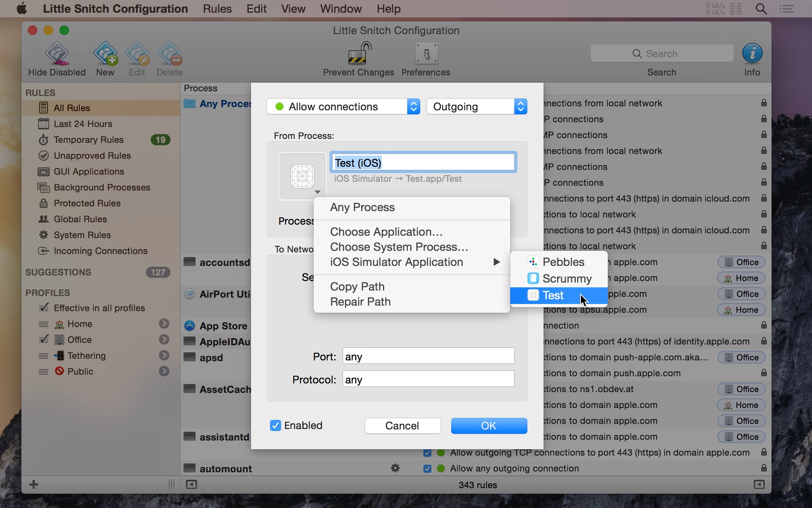Image resolution: width=812 pixels, height=508 pixels.
Task: Filter by GUI Applications
Action: point(101,171)
